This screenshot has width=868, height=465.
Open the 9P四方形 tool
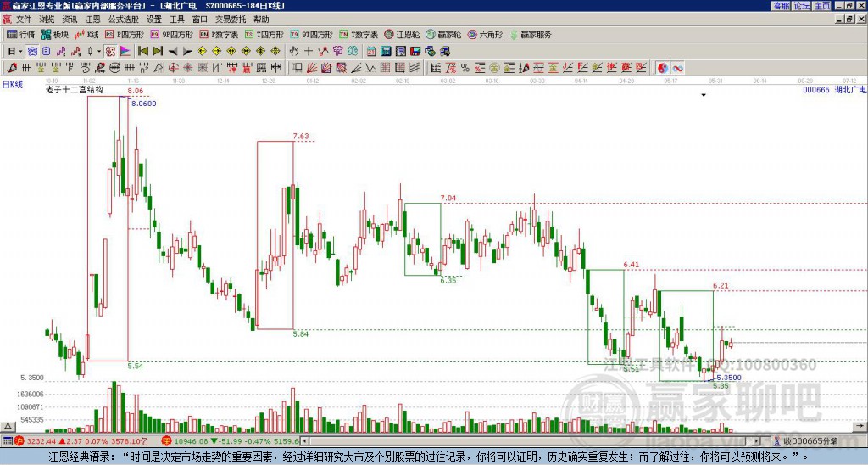[x=171, y=34]
